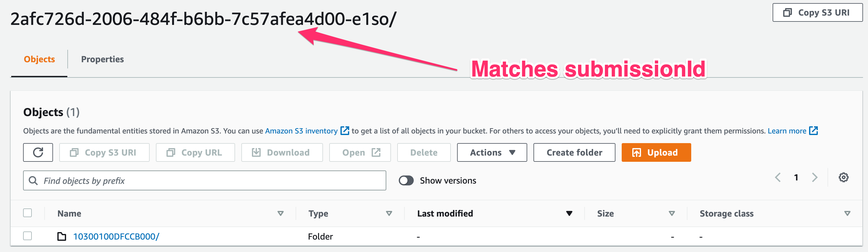Open table preferences gear icon
868x252 pixels.
pyautogui.click(x=843, y=177)
